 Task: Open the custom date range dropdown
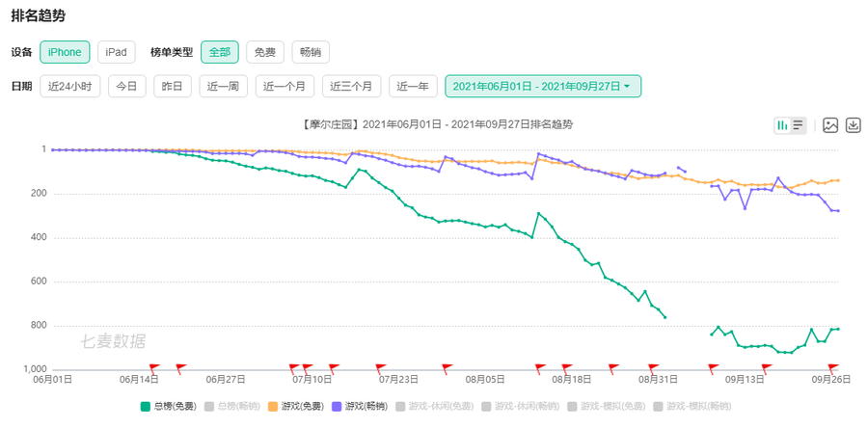(x=542, y=86)
